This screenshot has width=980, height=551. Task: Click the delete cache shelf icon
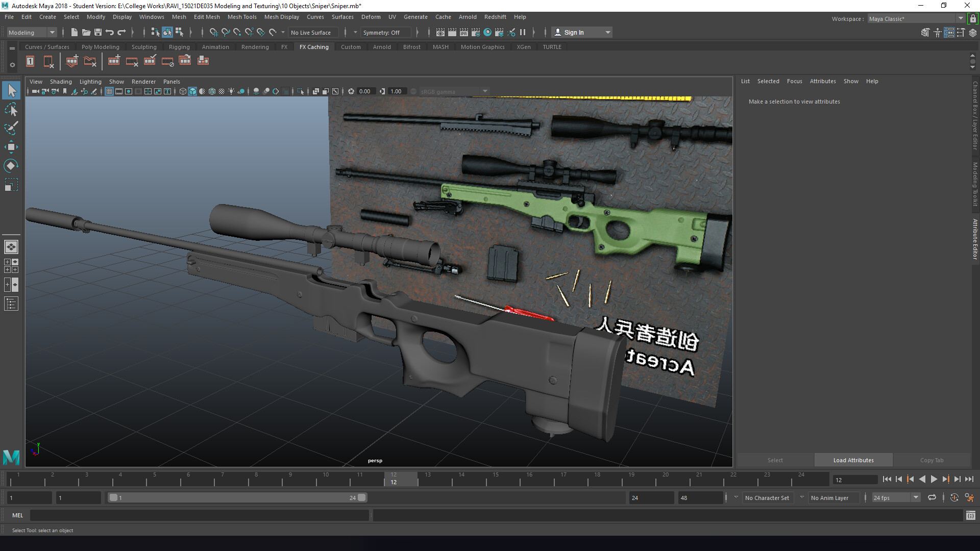click(132, 61)
